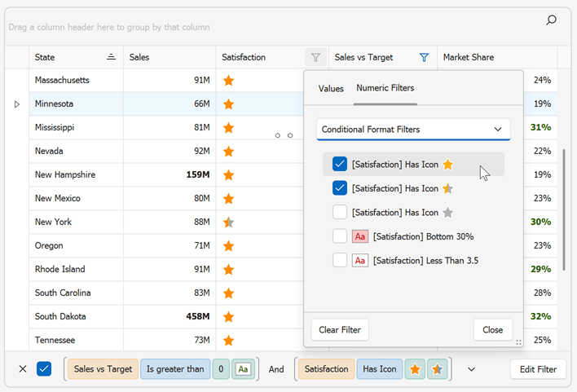Remove filter with the X icon
Screen dimensions: 577x392
23,369
